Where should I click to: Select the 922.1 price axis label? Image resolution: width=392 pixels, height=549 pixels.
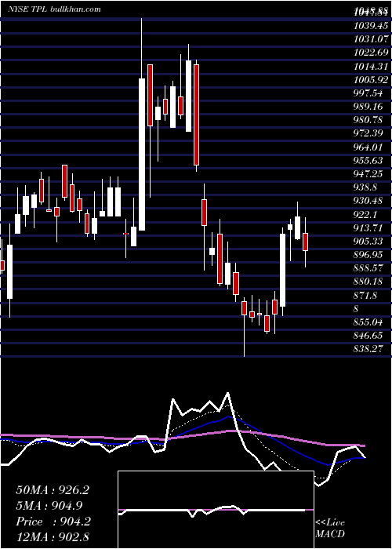(366, 215)
